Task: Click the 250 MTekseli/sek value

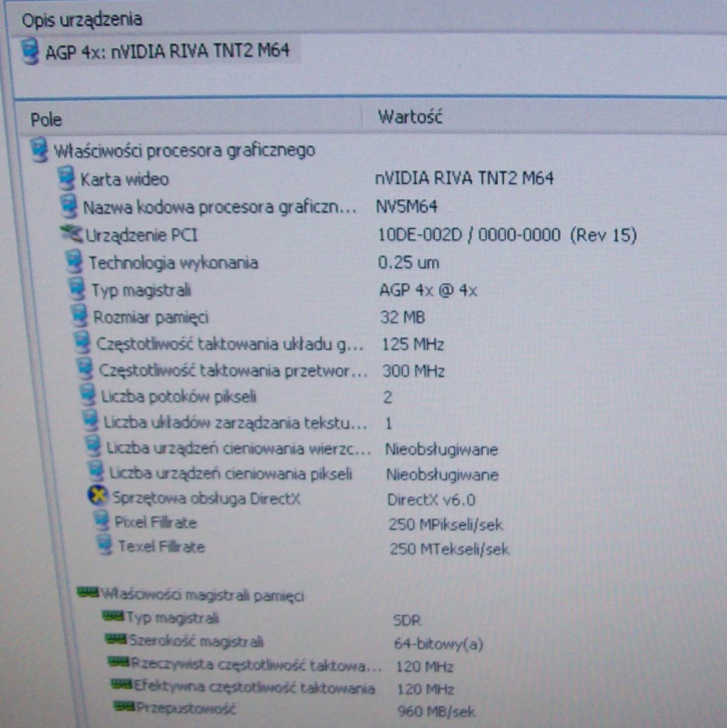Action: tap(449, 549)
